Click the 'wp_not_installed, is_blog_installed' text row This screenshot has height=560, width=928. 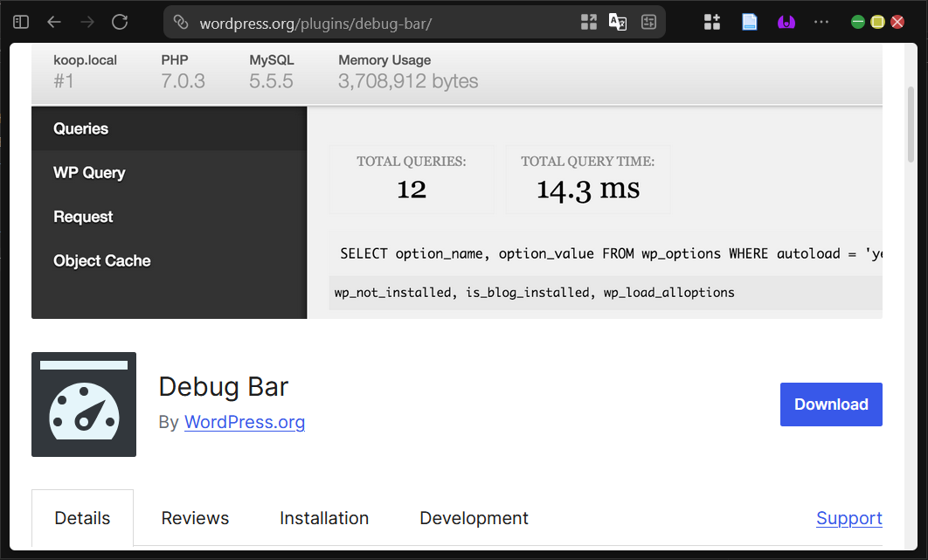606,293
